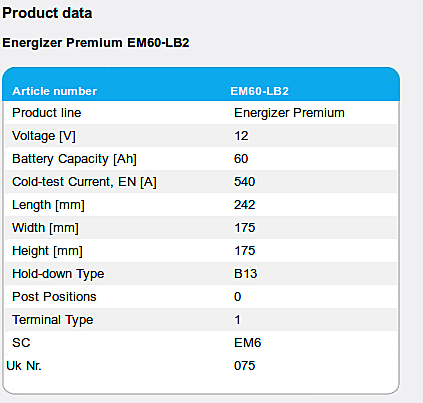423x403 pixels.
Task: Click the SC value EM6
Action: [x=248, y=343]
